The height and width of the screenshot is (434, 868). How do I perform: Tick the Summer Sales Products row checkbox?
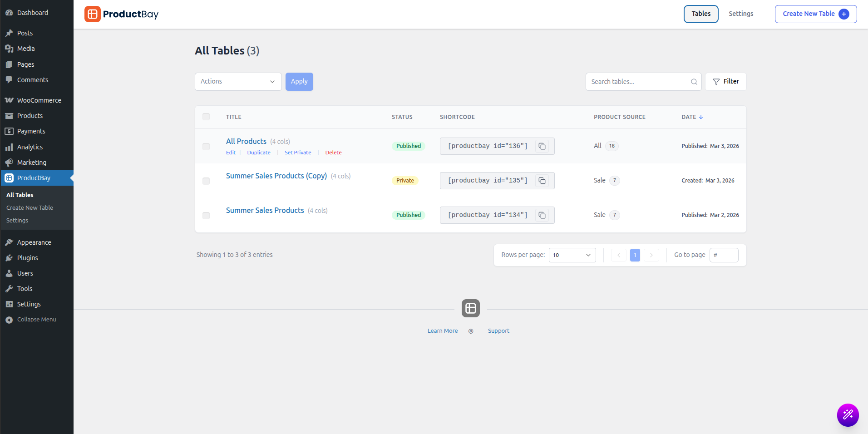point(206,216)
